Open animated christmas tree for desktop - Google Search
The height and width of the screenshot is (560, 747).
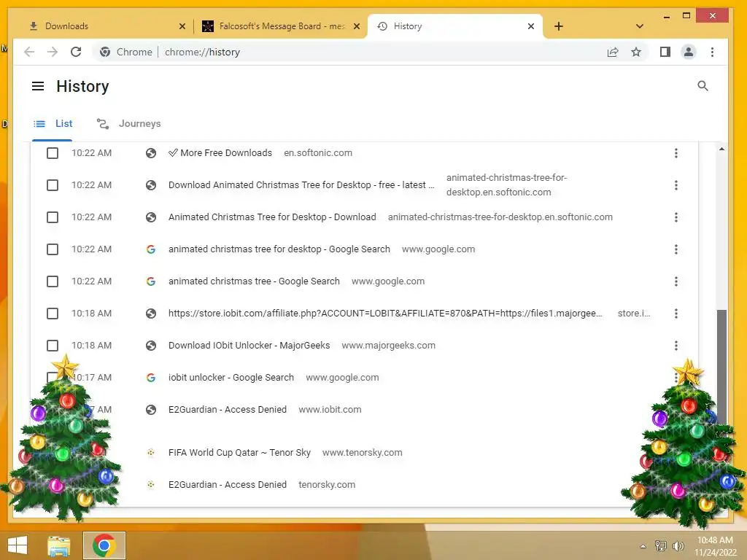point(279,249)
